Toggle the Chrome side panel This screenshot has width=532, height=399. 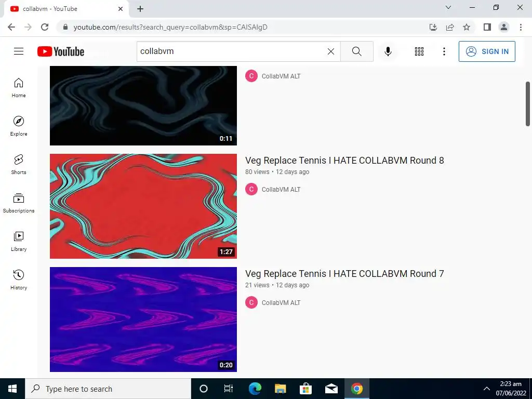point(487,27)
